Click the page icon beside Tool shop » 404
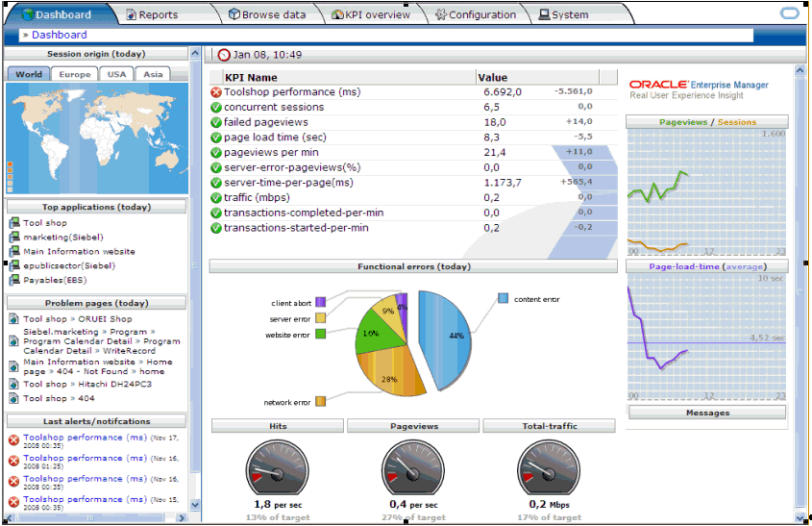This screenshot has width=812, height=526. point(14,398)
